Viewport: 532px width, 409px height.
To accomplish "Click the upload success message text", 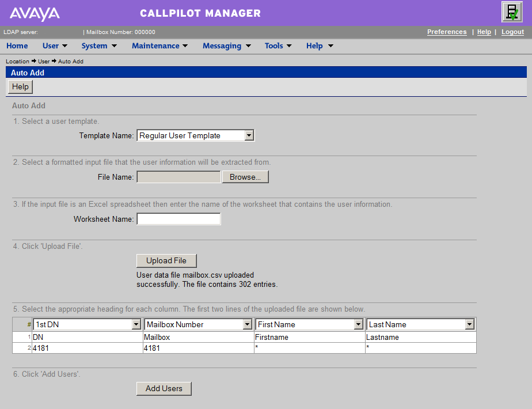I will click(207, 280).
